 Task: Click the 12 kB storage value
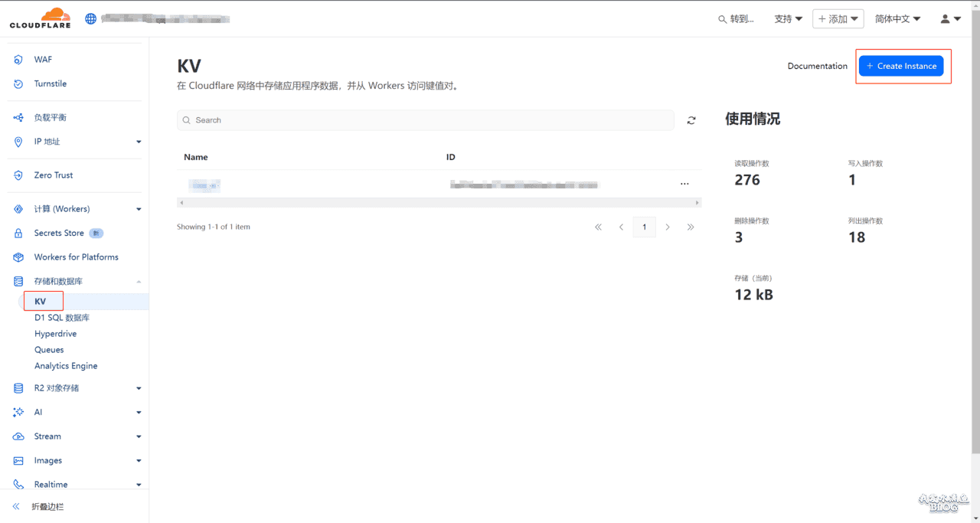coord(754,295)
